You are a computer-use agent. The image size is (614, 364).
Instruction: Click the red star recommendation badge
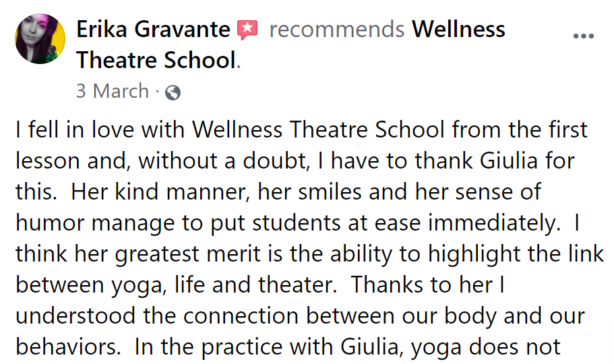[x=247, y=30]
